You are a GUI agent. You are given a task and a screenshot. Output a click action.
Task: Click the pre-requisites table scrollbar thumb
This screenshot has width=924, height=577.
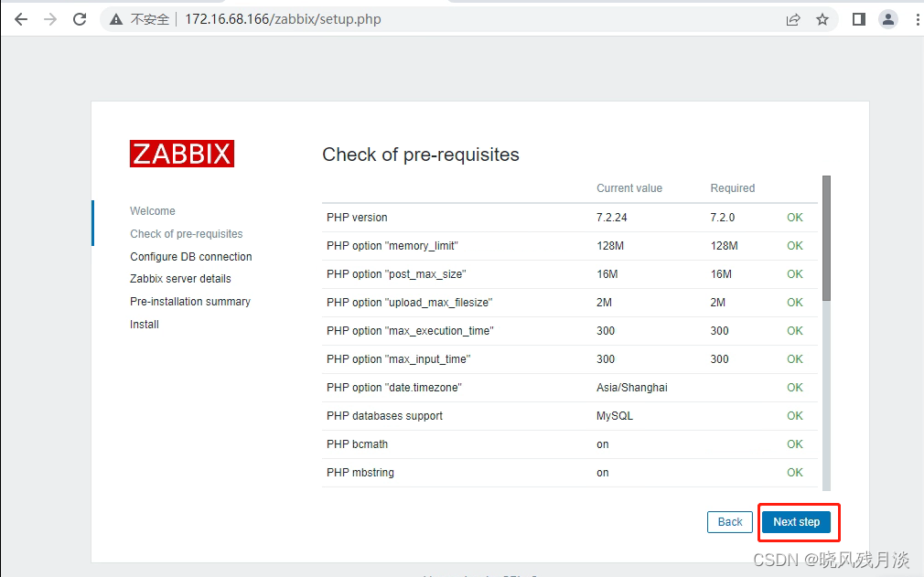pyautogui.click(x=826, y=238)
